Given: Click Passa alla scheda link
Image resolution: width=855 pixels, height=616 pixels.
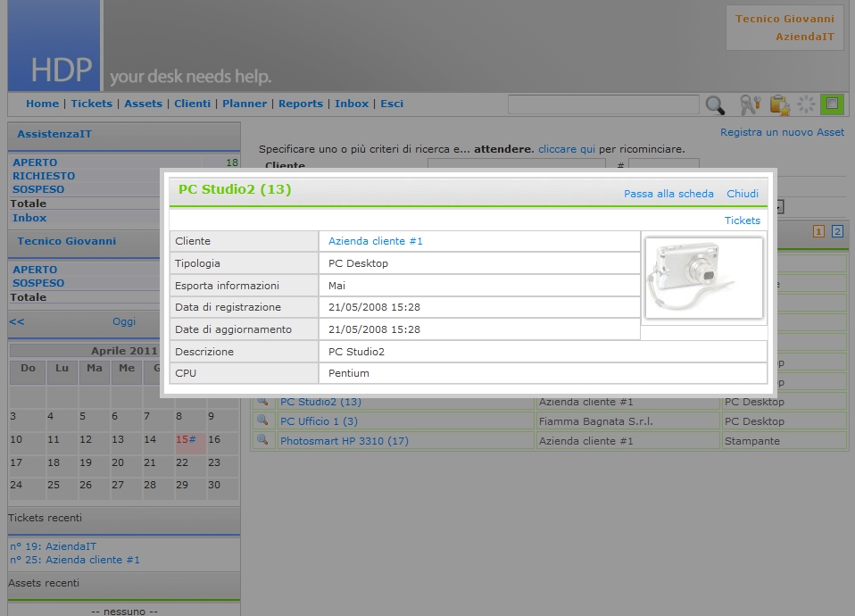Looking at the screenshot, I should (668, 194).
